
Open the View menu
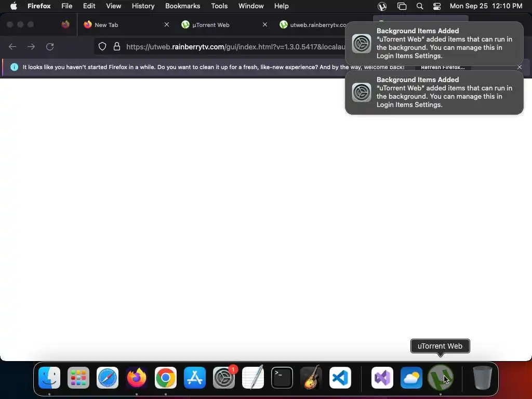114,6
